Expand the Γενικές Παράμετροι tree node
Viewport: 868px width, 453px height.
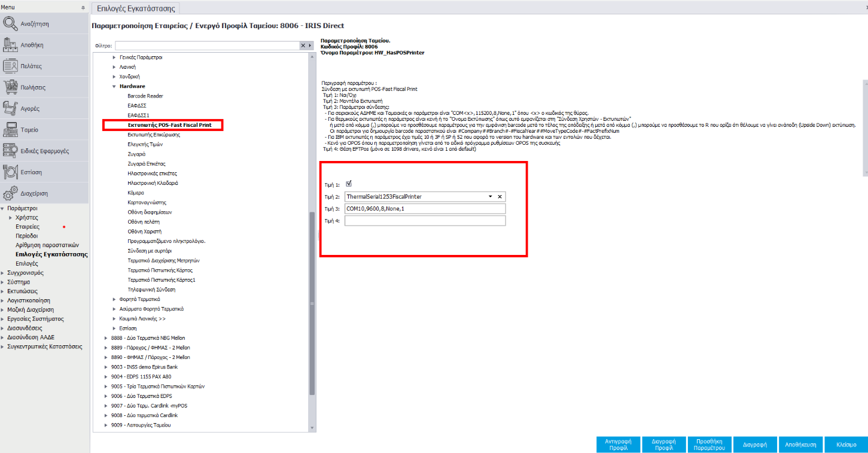114,57
